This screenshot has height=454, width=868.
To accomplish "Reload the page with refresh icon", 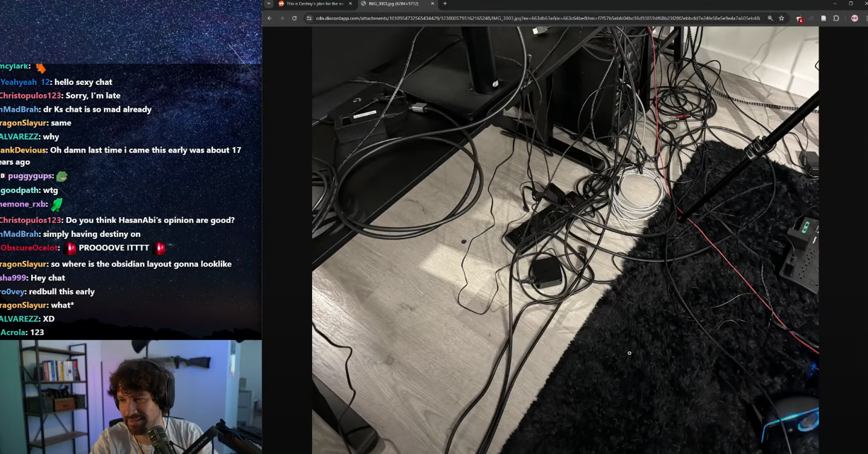I will tap(294, 18).
